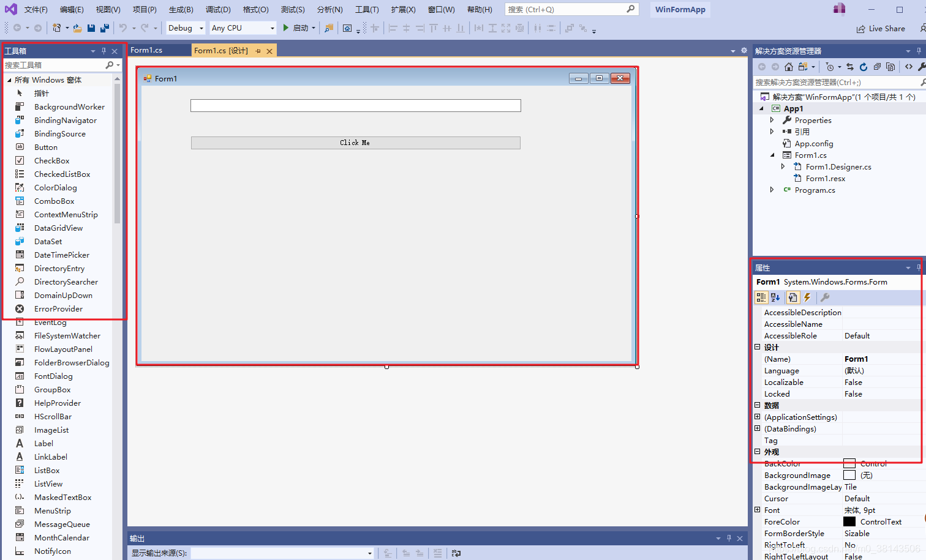Click the View Code angle brackets icon

909,67
